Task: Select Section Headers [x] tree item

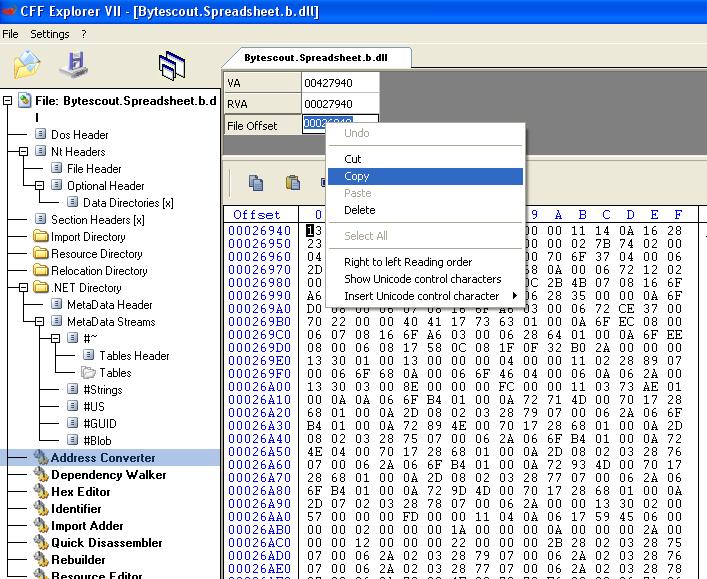Action: point(97,220)
